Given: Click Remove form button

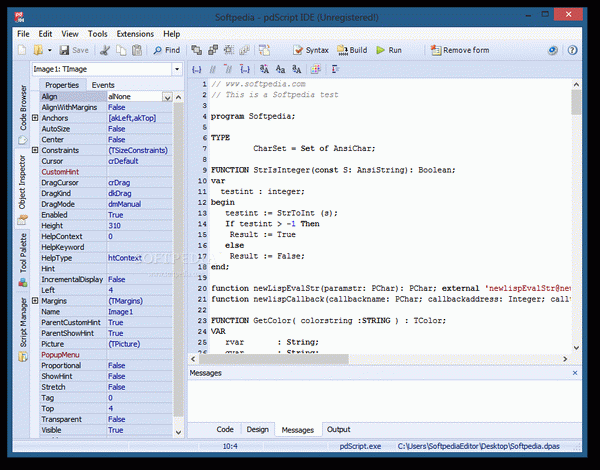Looking at the screenshot, I should click(460, 50).
